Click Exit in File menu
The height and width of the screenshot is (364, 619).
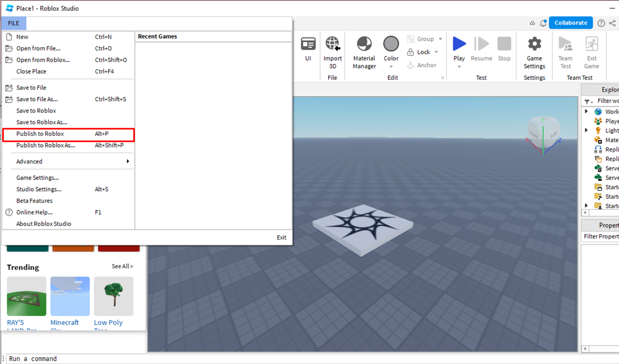pos(281,237)
